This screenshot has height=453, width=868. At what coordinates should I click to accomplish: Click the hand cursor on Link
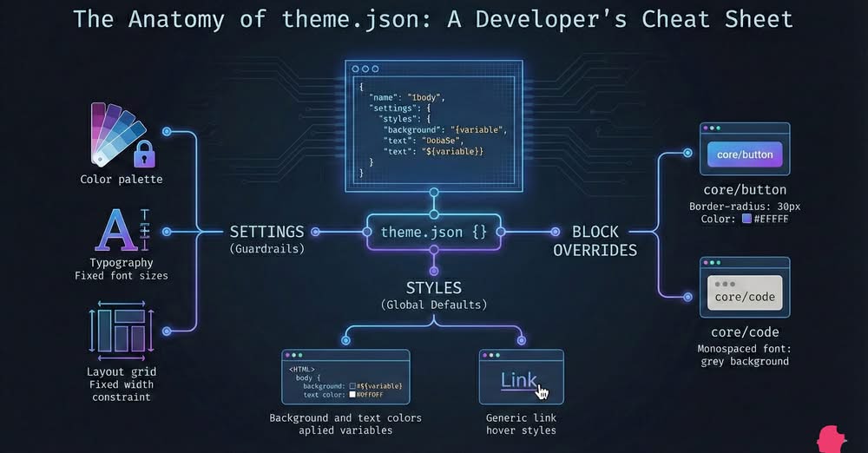click(x=542, y=392)
